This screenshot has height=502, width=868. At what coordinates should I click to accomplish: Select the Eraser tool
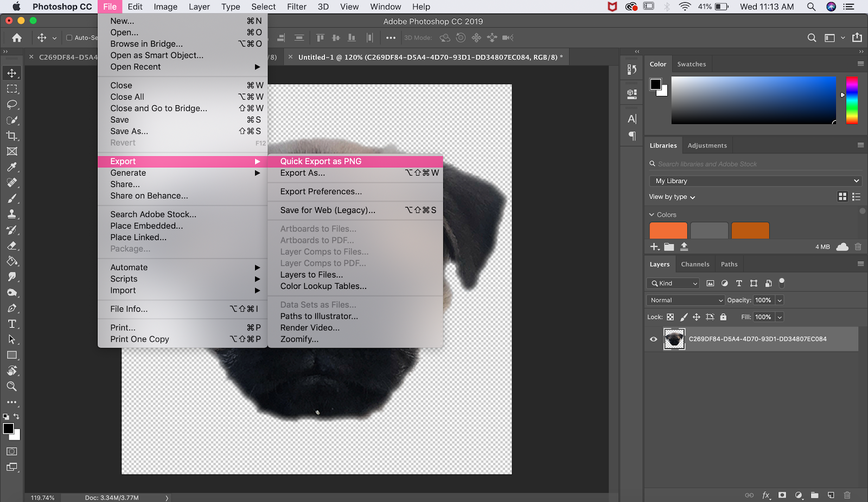[12, 246]
